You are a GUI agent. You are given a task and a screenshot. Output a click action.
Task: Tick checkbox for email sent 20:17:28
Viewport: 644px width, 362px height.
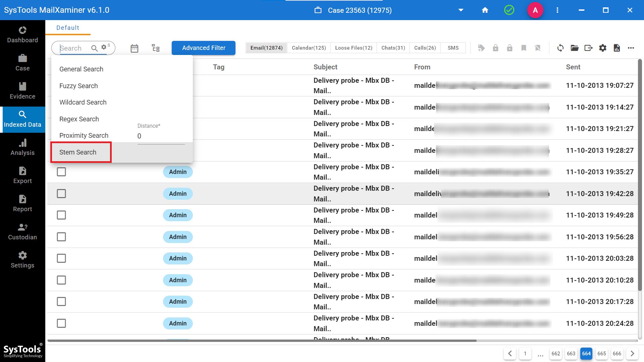coord(61,302)
